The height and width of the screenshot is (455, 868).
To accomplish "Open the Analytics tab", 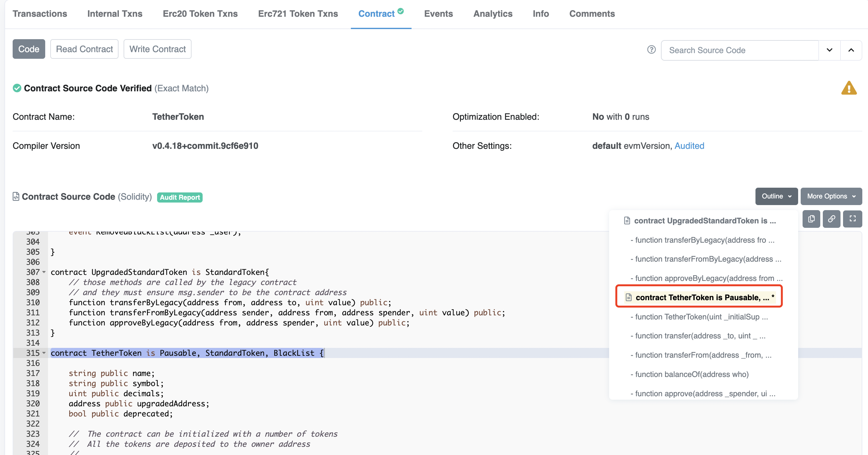I will tap(492, 14).
